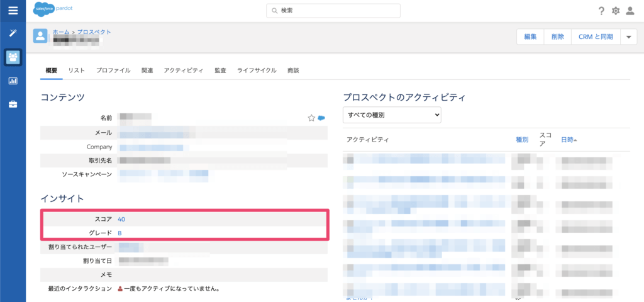644x302 pixels.
Task: Sort activities by 日時 column
Action: (x=569, y=140)
